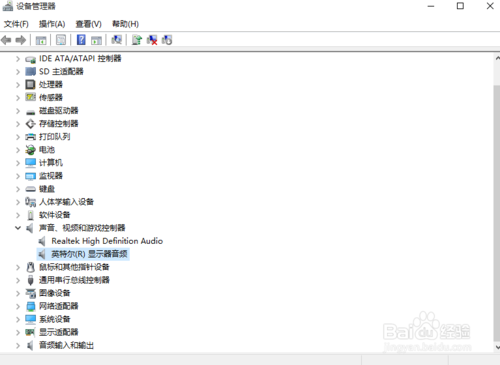Expand the 电池 node
Screen dimensions: 500x365
(18, 150)
